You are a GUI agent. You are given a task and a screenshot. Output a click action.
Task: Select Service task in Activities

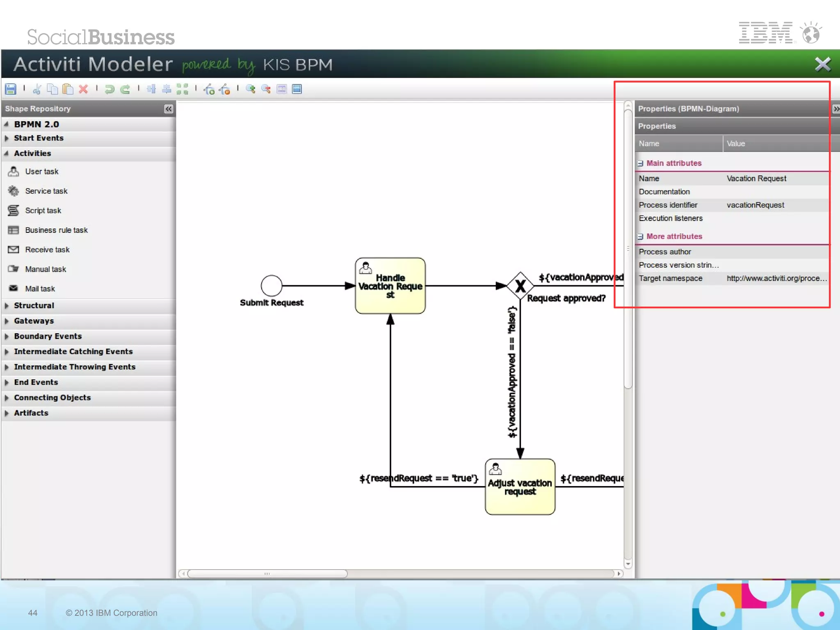click(46, 191)
